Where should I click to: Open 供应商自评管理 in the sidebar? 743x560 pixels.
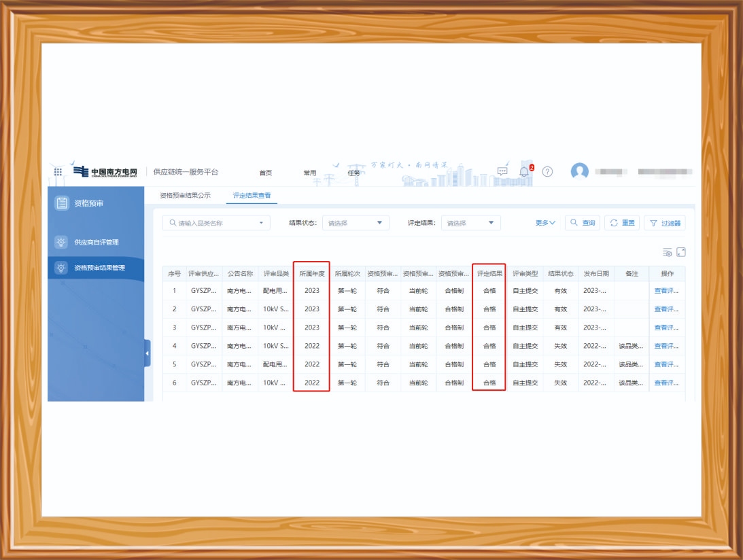[x=96, y=242]
